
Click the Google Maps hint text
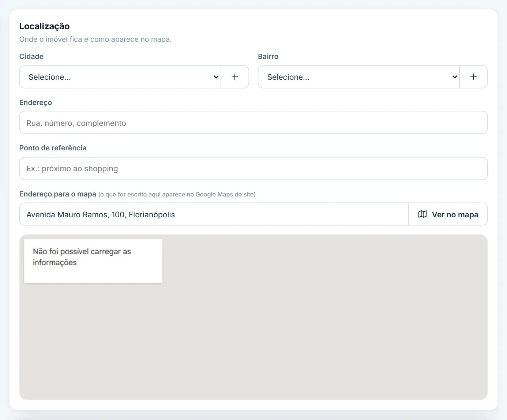[x=177, y=194]
